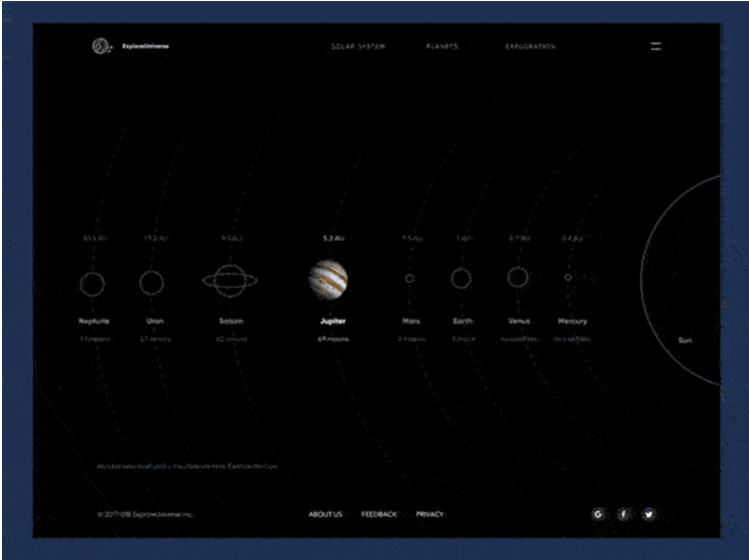This screenshot has width=749, height=560.
Task: Open the Twitter social icon in footer
Action: tap(649, 514)
